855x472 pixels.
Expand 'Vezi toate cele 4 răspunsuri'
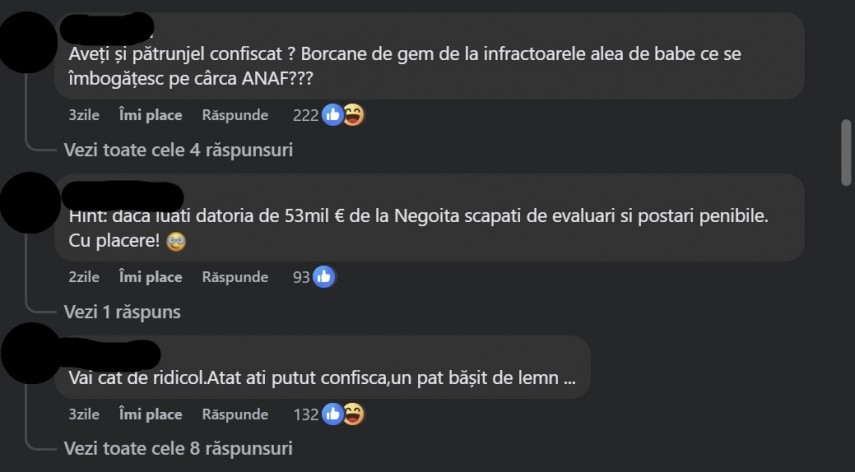pos(178,150)
